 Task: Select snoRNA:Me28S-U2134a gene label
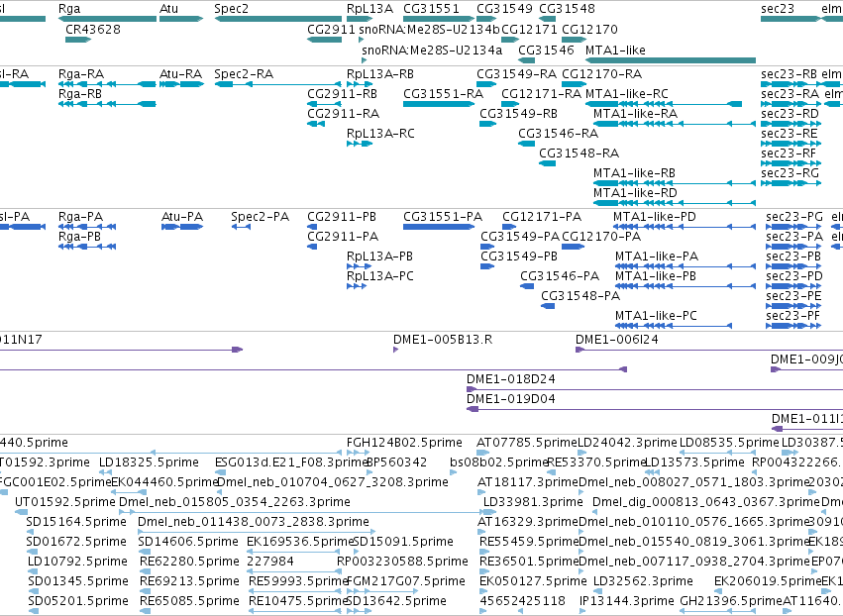click(432, 50)
